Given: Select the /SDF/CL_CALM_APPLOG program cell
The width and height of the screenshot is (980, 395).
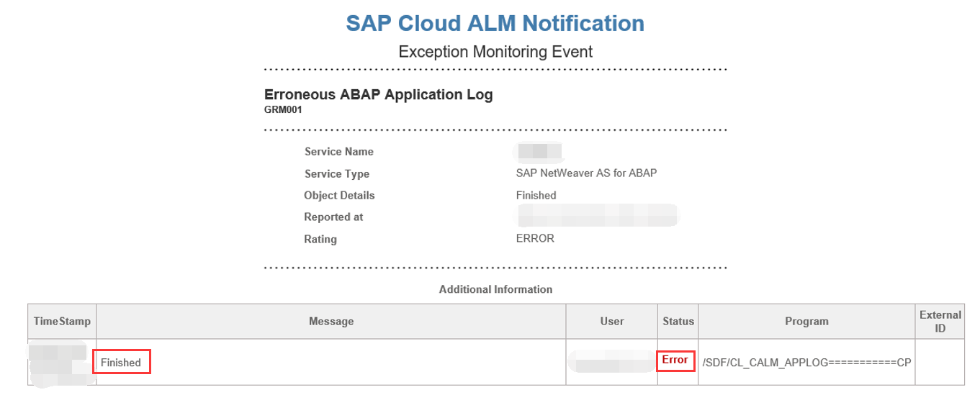Looking at the screenshot, I should pyautogui.click(x=807, y=363).
